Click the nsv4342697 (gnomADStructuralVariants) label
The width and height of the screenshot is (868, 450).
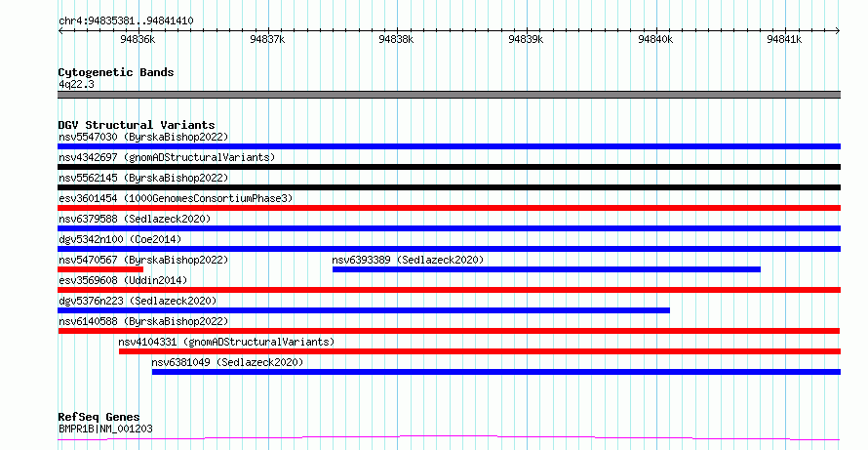coord(167,157)
